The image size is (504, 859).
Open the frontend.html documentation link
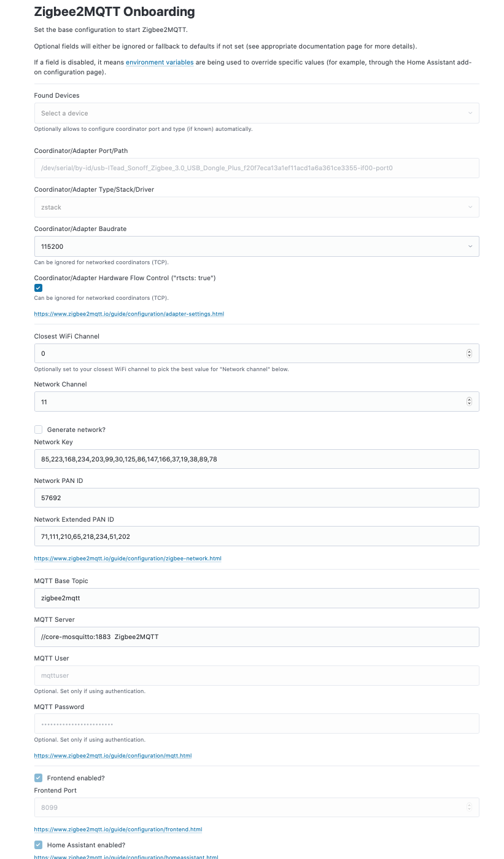tap(118, 830)
